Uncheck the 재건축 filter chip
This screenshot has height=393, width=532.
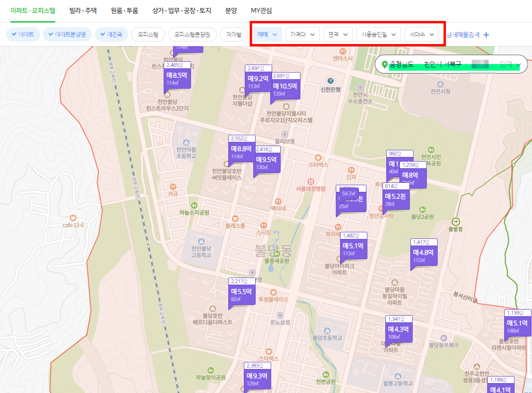pos(111,34)
